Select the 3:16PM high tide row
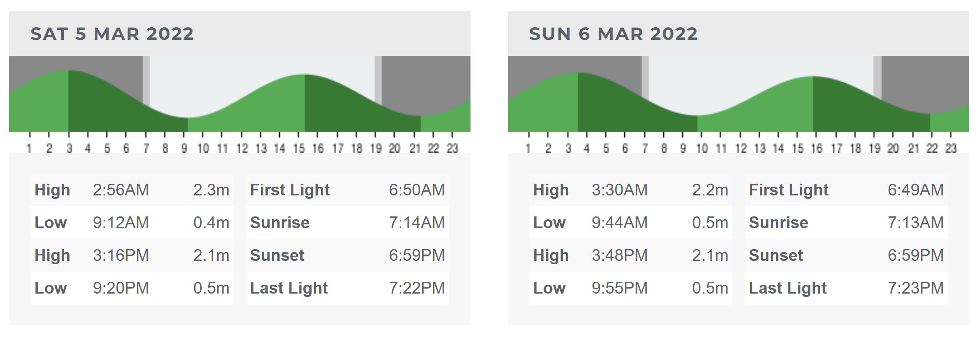Viewport: 980px width, 346px height. tap(132, 255)
